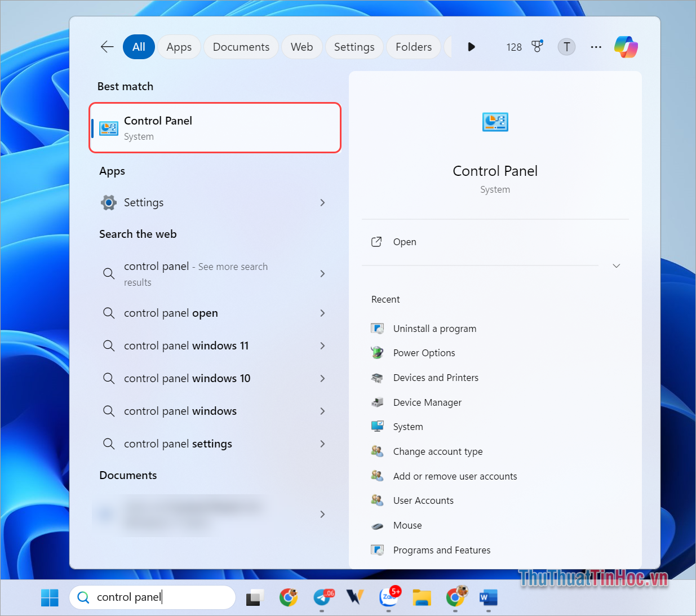Open the three-dot more options menu
Image resolution: width=696 pixels, height=616 pixels.
(x=596, y=47)
